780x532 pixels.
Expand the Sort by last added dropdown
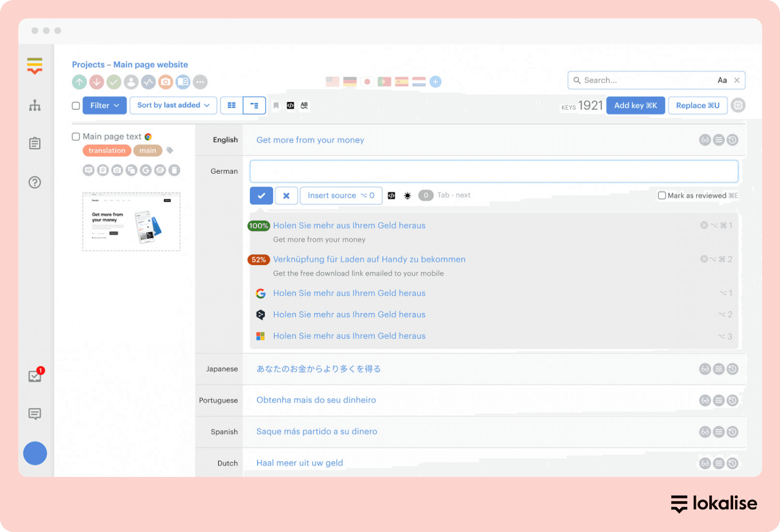[x=173, y=106]
